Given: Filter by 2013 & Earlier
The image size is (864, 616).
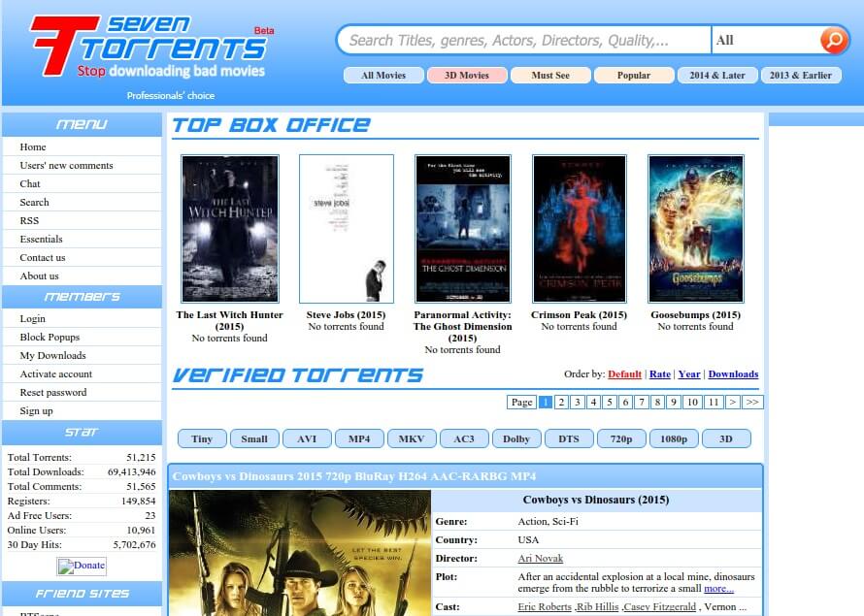Looking at the screenshot, I should click(x=801, y=76).
